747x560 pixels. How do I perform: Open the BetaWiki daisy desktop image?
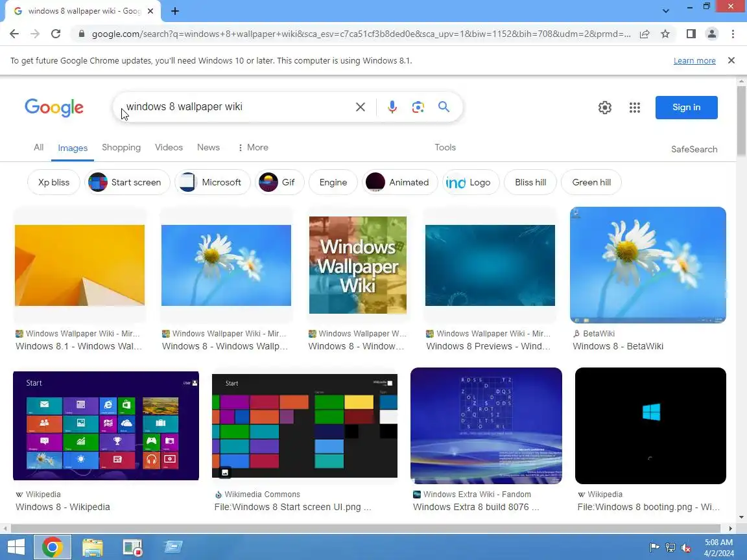(648, 264)
